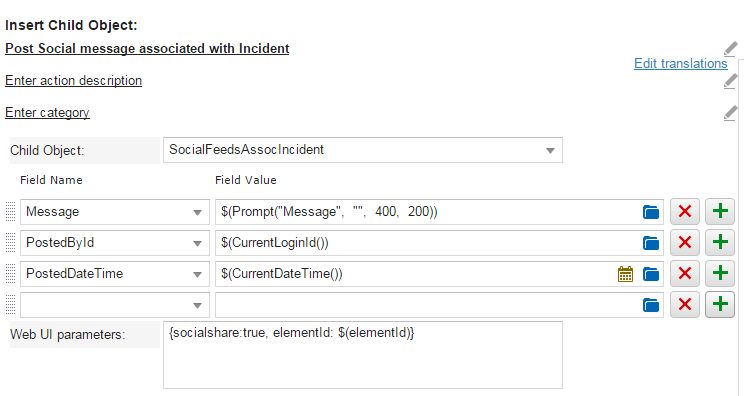Remove the PostedDateTime field row
Screen dimensions: 744x396
tap(685, 273)
